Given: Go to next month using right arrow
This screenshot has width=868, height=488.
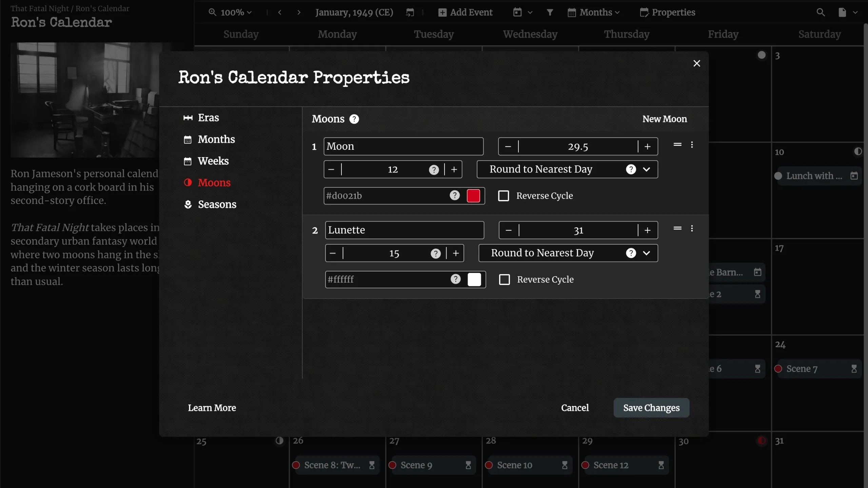Looking at the screenshot, I should coord(299,13).
